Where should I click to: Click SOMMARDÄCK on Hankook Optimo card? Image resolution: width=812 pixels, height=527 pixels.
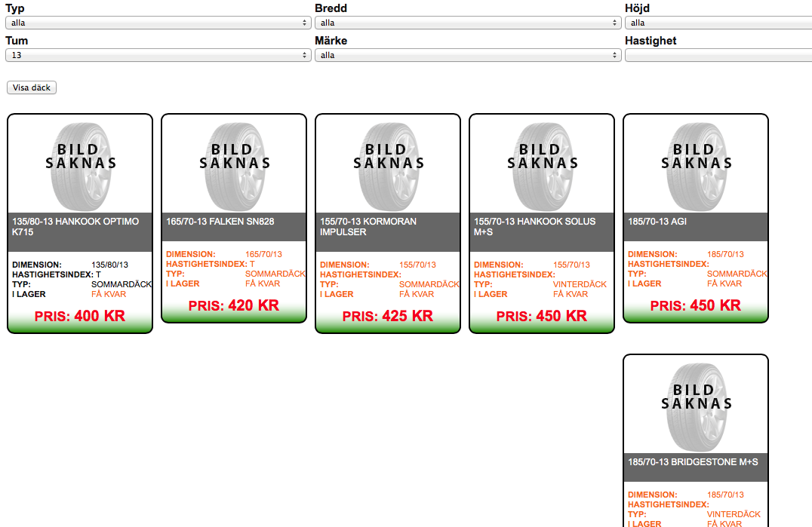121,284
